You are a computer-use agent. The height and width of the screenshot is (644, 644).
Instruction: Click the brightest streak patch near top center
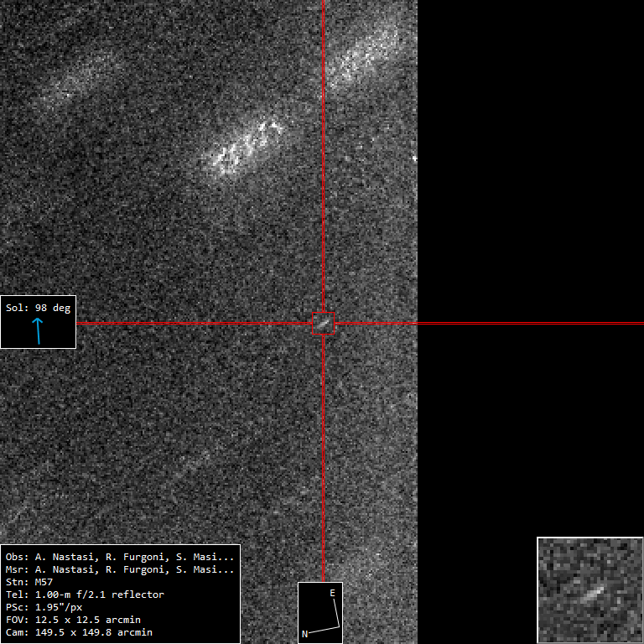tap(247, 143)
